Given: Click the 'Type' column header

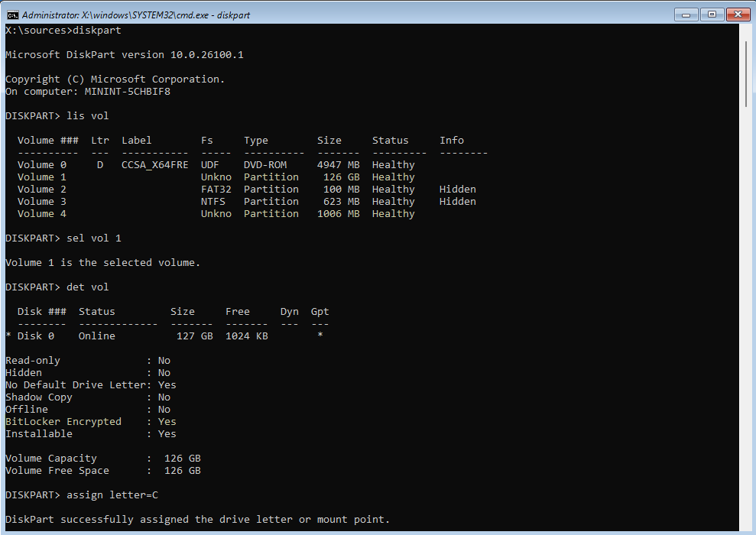Looking at the screenshot, I should [x=255, y=141].
